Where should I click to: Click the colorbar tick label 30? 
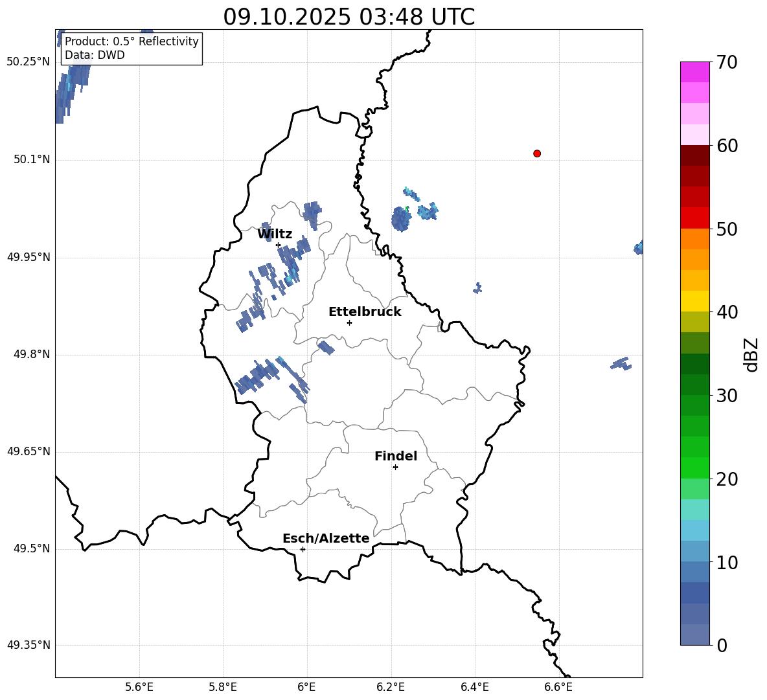point(727,396)
